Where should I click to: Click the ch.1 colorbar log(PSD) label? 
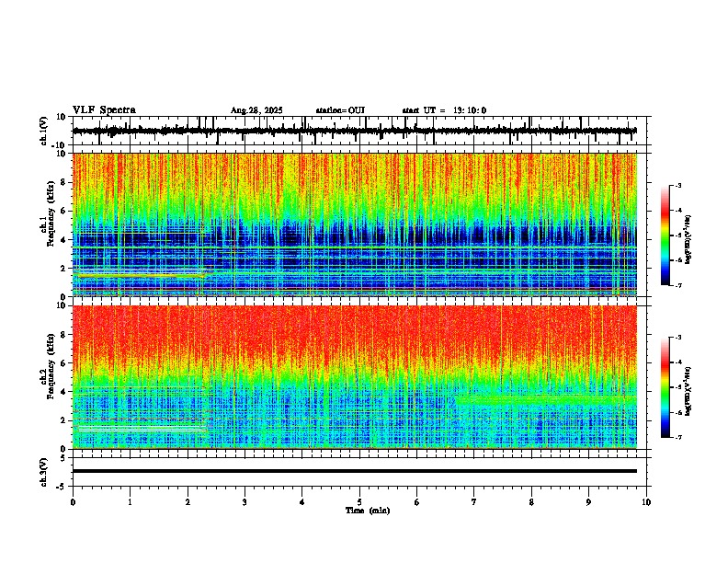688,239
